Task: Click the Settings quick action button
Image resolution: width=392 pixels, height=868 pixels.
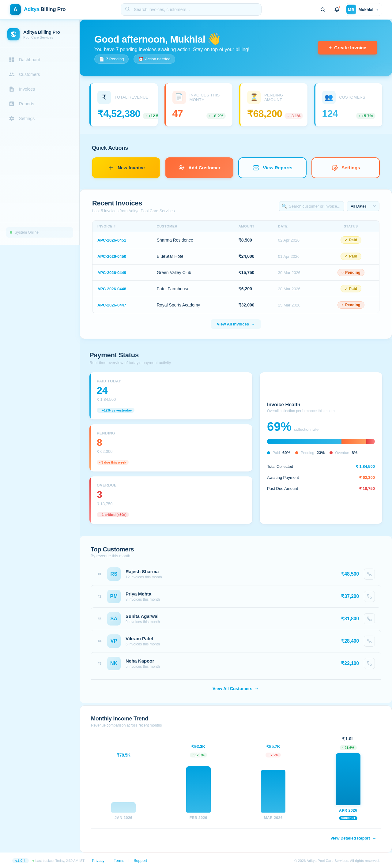Action: [345, 168]
